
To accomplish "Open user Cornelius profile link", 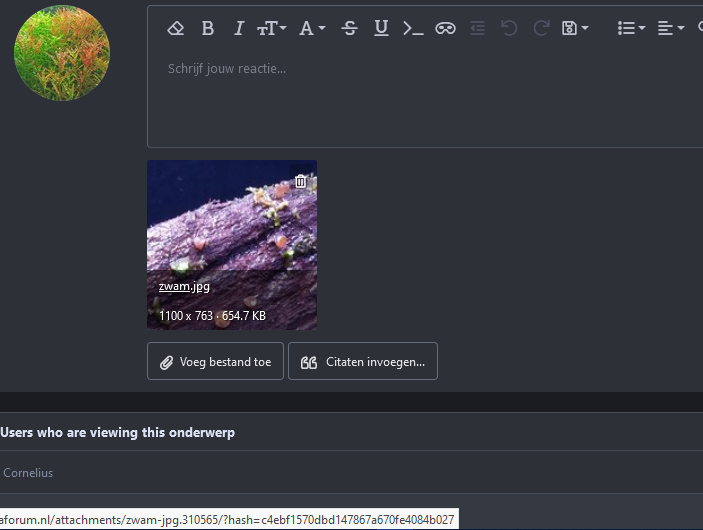I will [28, 473].
